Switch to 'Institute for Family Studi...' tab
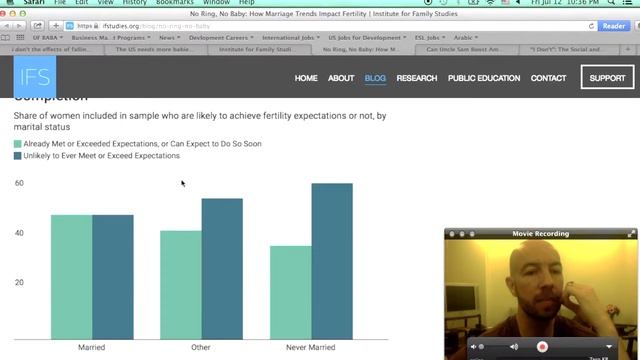Screen dimensions: 640x360 [259, 49]
